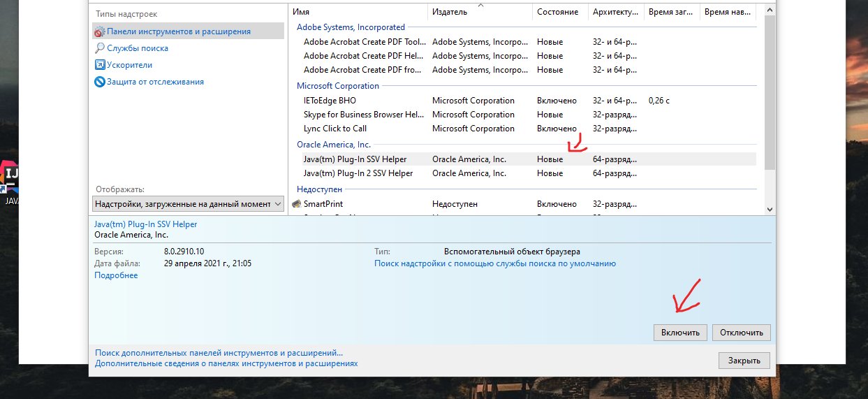Click the type value Вспомогательный объект браузера
The height and width of the screenshot is (399, 868).
click(x=512, y=252)
